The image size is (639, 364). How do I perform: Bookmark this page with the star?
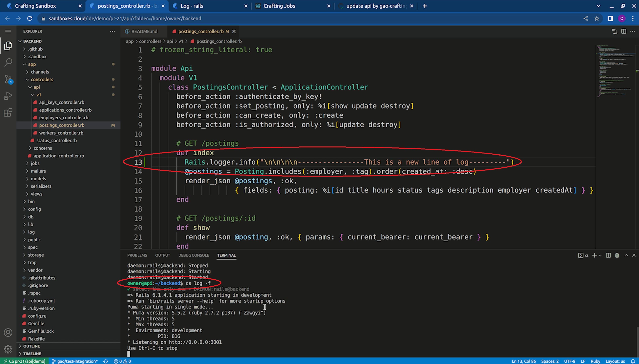(x=597, y=19)
